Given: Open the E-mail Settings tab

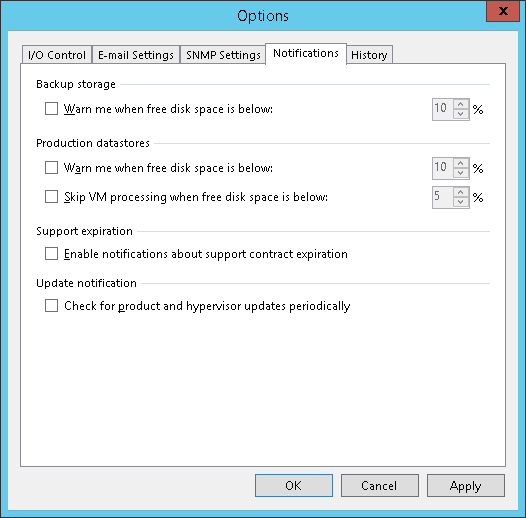Looking at the screenshot, I should coord(136,55).
